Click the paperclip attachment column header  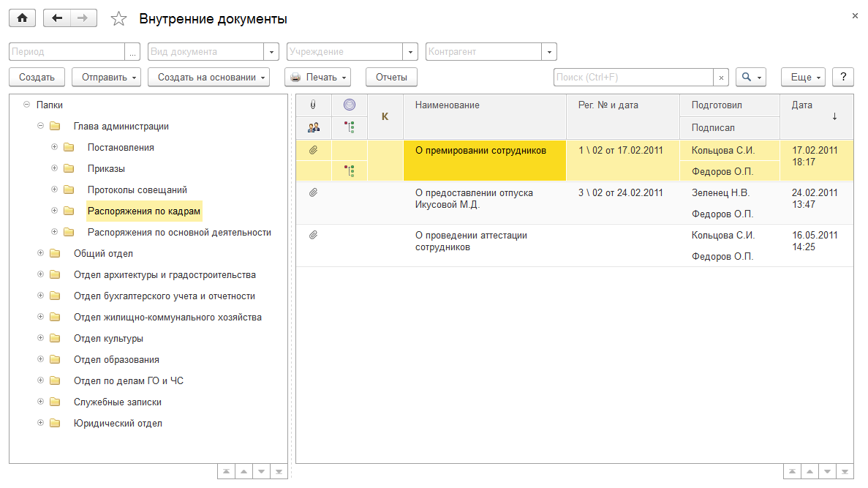point(313,105)
